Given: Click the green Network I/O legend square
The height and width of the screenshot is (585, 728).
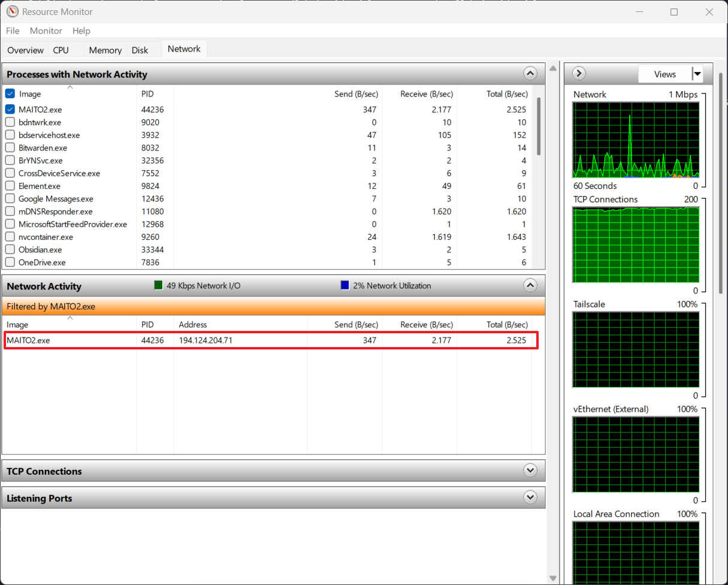Looking at the screenshot, I should (159, 285).
